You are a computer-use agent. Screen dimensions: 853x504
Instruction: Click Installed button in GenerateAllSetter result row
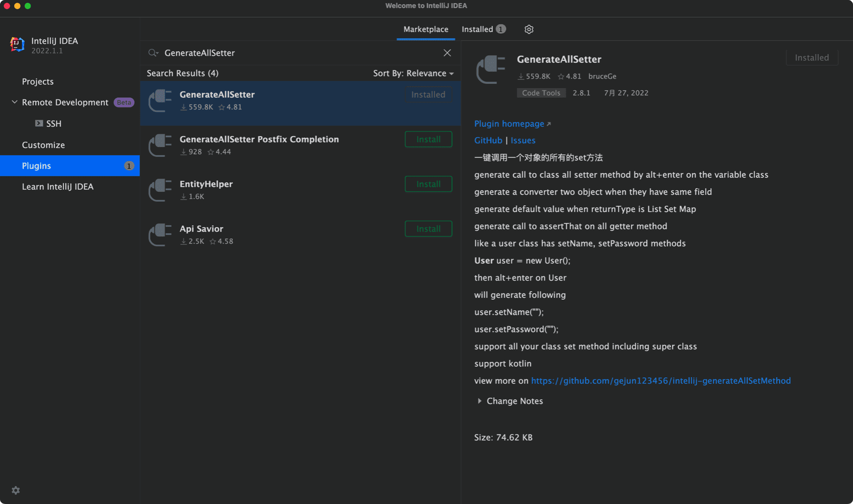(428, 95)
